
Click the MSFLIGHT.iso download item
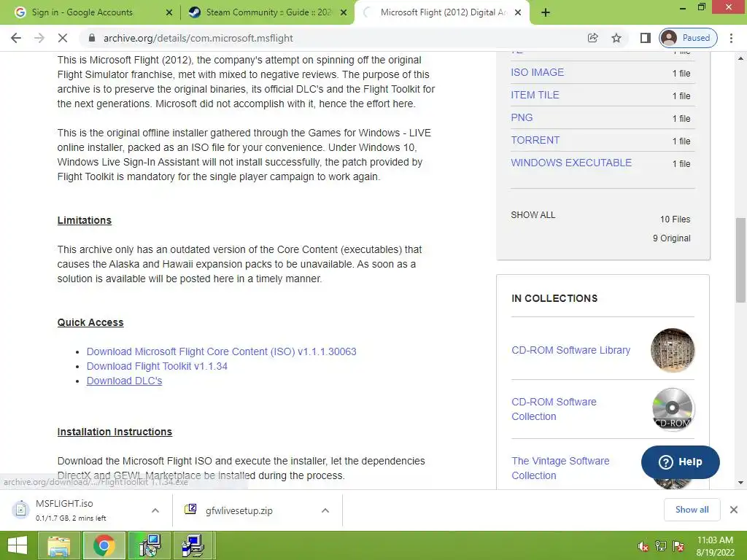click(x=71, y=510)
